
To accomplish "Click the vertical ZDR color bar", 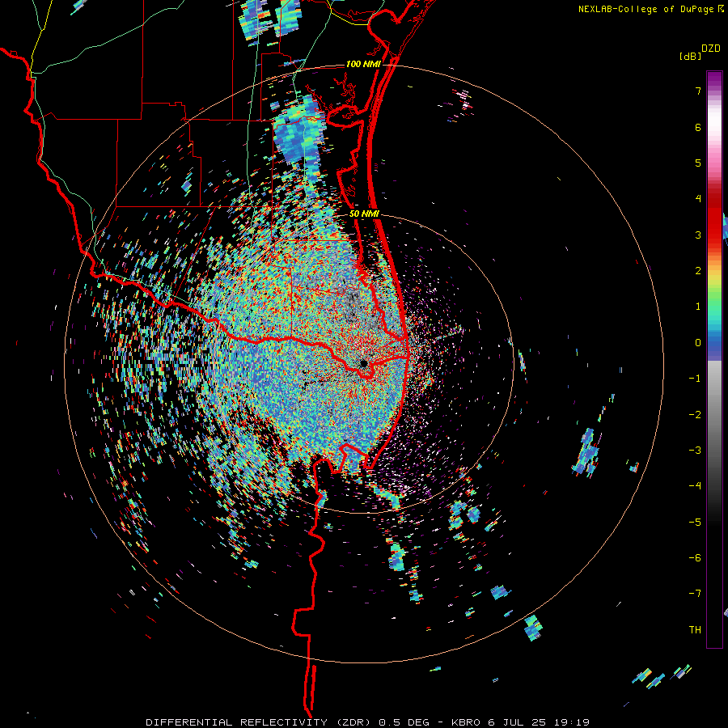I will coord(714,359).
